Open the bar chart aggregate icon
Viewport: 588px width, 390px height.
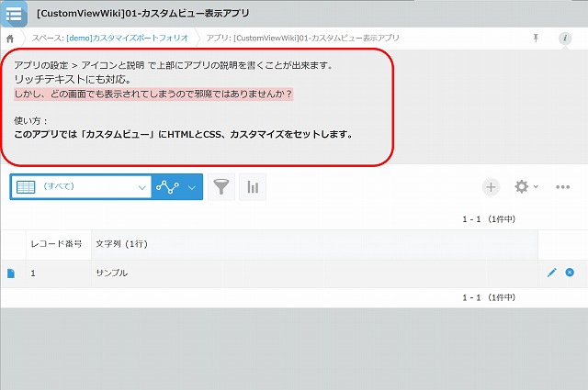coord(253,186)
